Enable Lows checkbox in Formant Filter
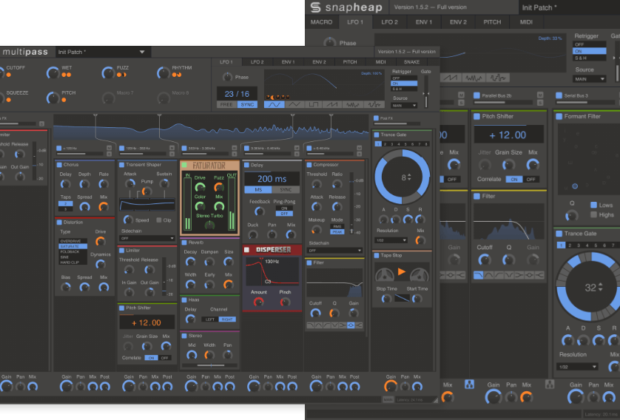The image size is (620, 420). 594,205
